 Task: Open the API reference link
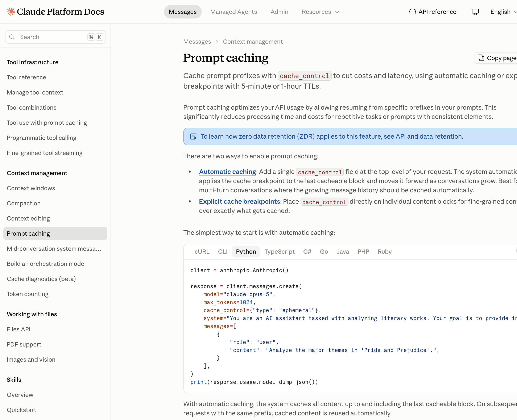[x=432, y=12]
